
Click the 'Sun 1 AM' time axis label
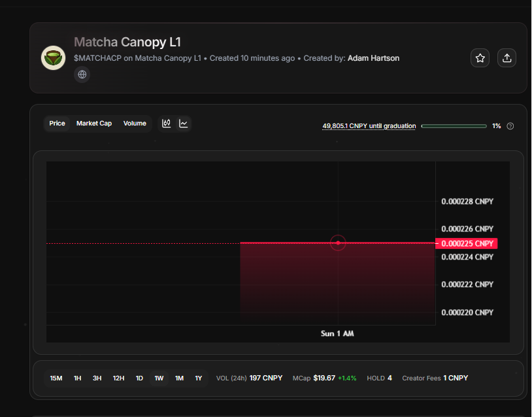pos(337,334)
